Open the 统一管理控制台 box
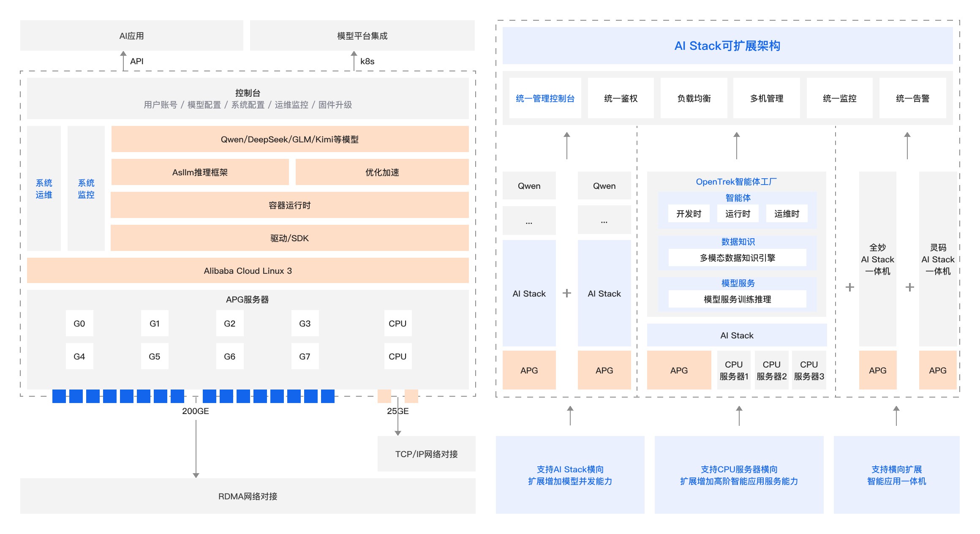 (545, 98)
